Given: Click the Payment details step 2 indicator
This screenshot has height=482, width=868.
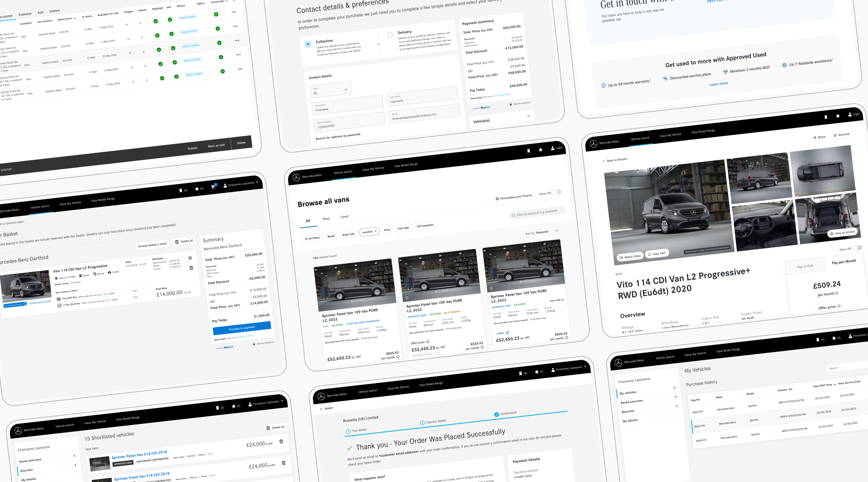Looking at the screenshot, I should [x=423, y=423].
